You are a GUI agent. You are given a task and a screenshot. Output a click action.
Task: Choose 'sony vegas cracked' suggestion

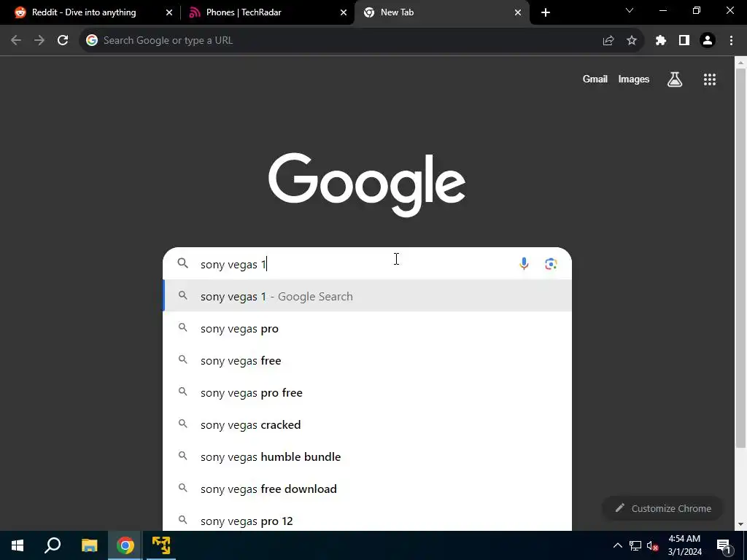pyautogui.click(x=368, y=424)
